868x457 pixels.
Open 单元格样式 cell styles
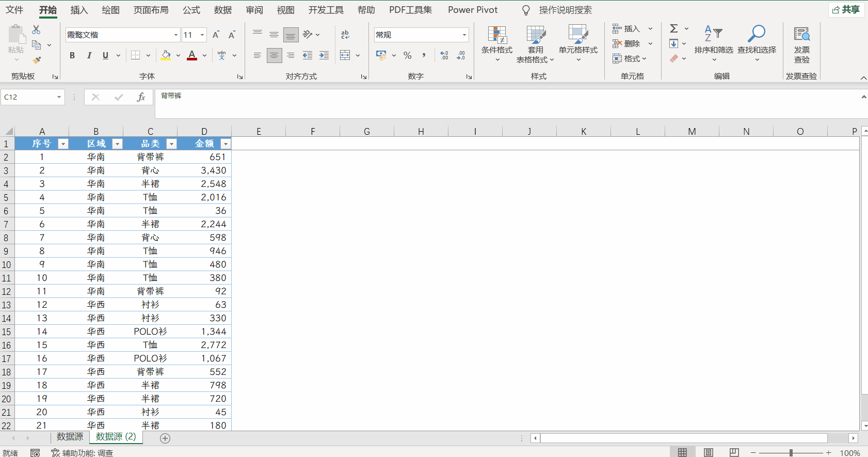(x=578, y=43)
